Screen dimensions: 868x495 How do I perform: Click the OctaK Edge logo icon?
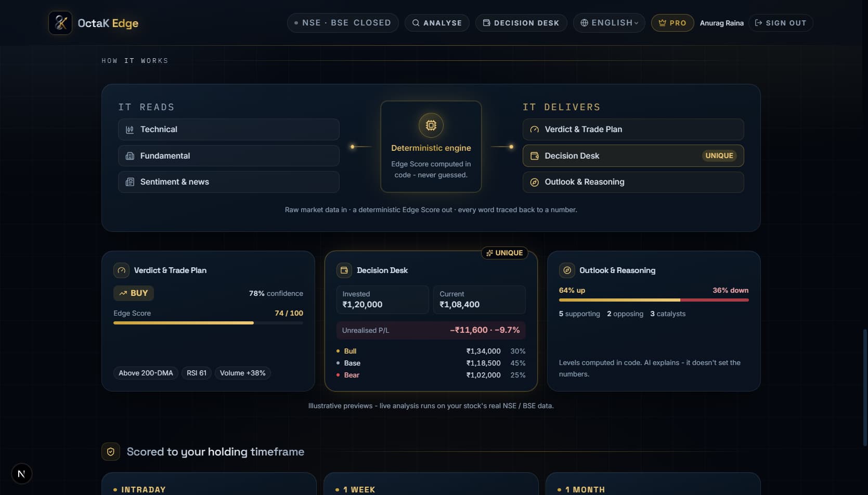(x=60, y=23)
